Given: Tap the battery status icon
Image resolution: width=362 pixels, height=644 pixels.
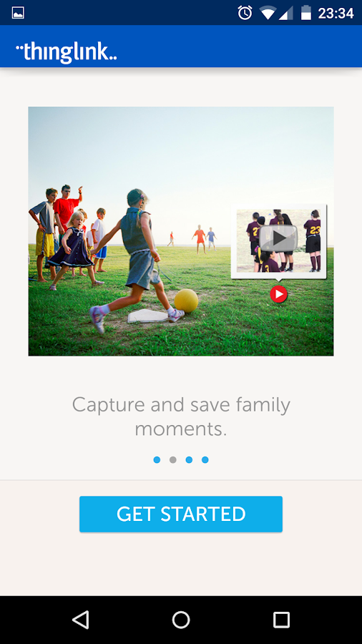Looking at the screenshot, I should (x=306, y=13).
